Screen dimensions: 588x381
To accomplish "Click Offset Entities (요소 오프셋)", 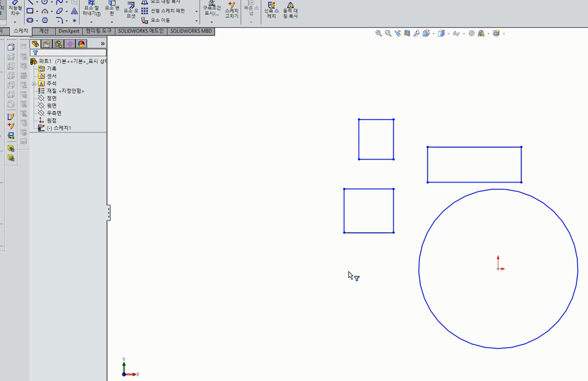I will [131, 10].
